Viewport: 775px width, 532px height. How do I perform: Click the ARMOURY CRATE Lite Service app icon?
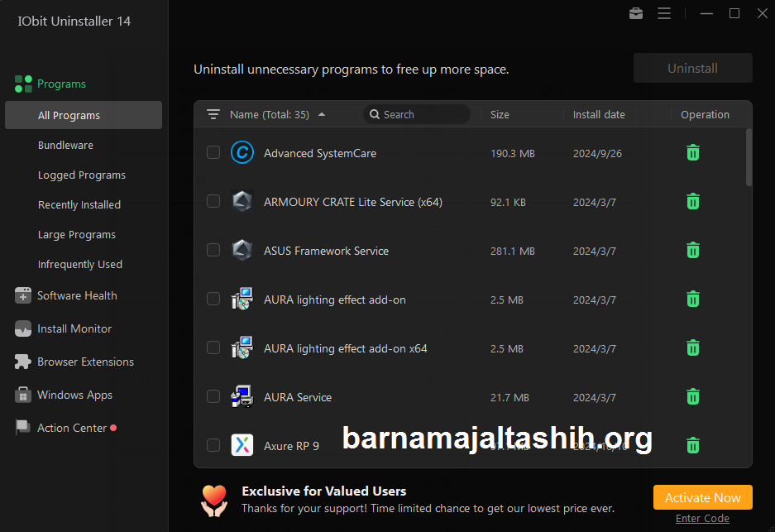pyautogui.click(x=242, y=201)
